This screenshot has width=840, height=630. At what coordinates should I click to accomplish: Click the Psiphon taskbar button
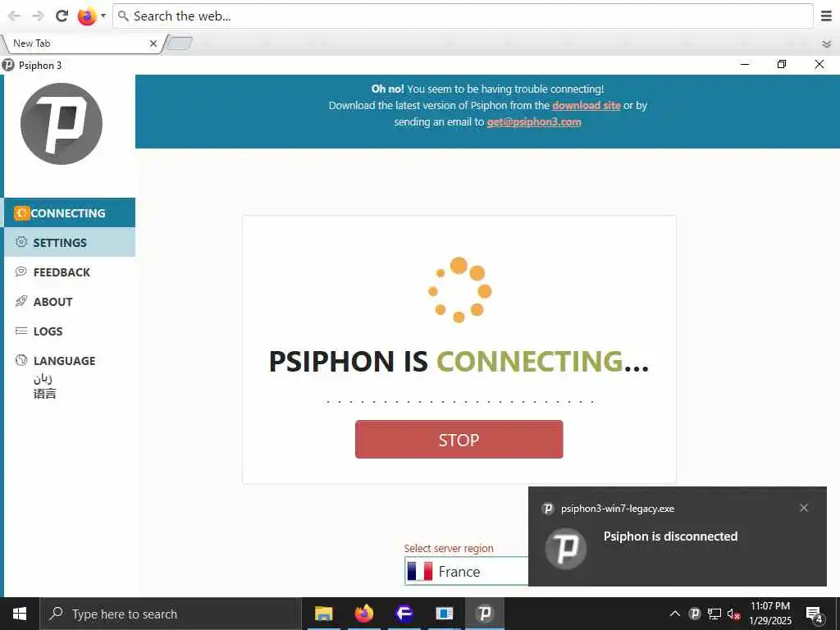[x=484, y=614]
